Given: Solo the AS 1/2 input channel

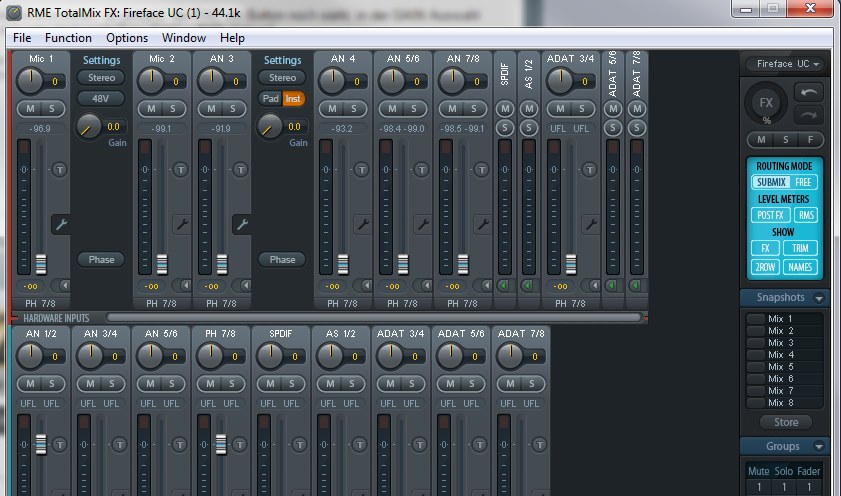Looking at the screenshot, I should click(529, 128).
